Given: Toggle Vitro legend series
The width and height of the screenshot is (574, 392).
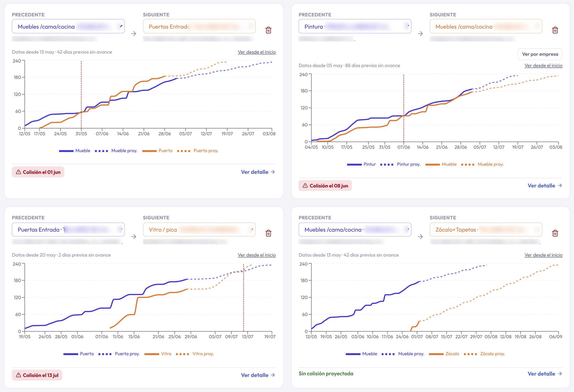Looking at the screenshot, I should coord(158,354).
